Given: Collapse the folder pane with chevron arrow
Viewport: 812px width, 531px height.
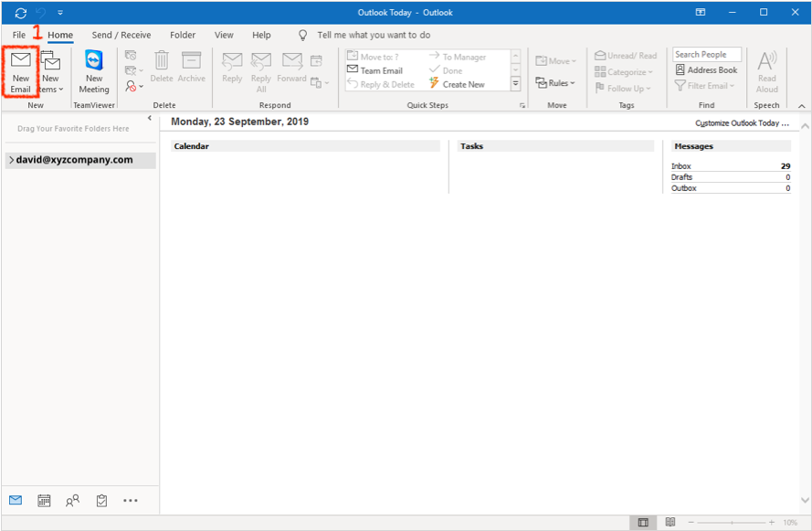Looking at the screenshot, I should (150, 118).
